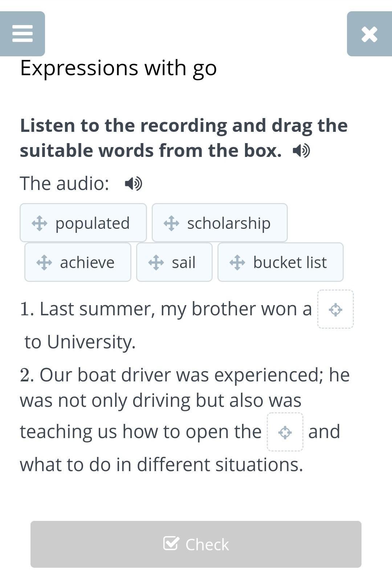The height and width of the screenshot is (579, 392).
Task: Click the drag handle icon on 'bucket list'
Action: click(x=237, y=262)
